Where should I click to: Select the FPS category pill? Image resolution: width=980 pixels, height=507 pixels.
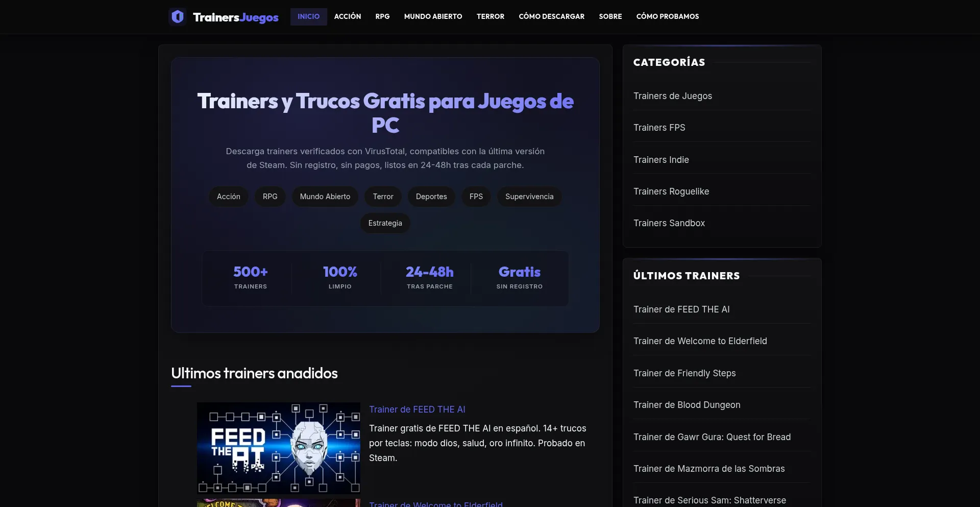point(476,197)
